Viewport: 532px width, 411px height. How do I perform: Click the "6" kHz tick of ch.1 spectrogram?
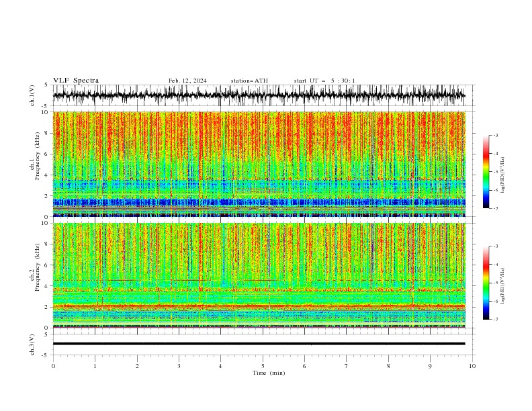[x=47, y=154]
